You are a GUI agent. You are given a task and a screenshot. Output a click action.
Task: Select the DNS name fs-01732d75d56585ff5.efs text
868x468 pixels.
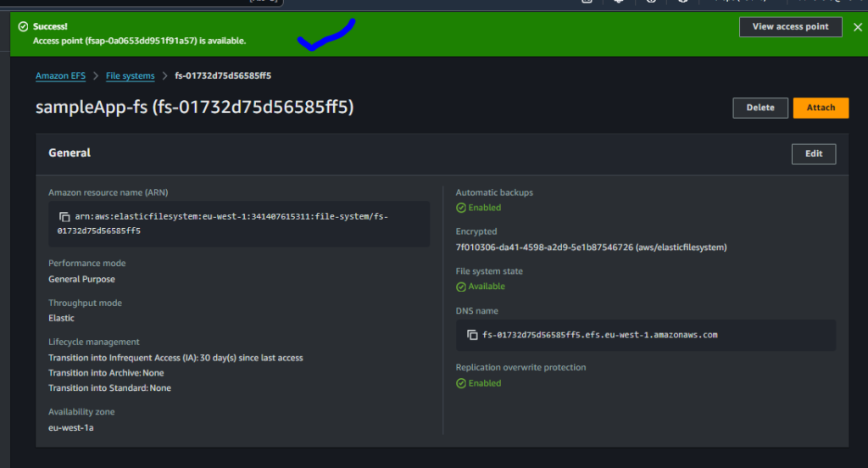point(600,335)
